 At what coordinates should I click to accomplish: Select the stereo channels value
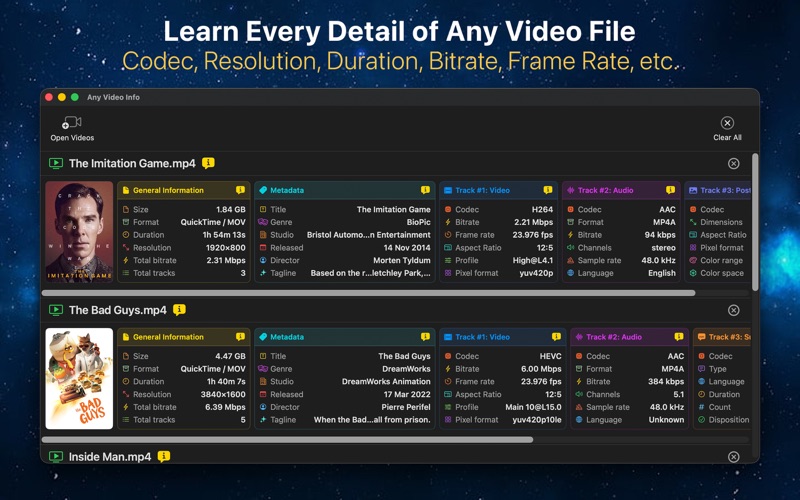click(663, 248)
